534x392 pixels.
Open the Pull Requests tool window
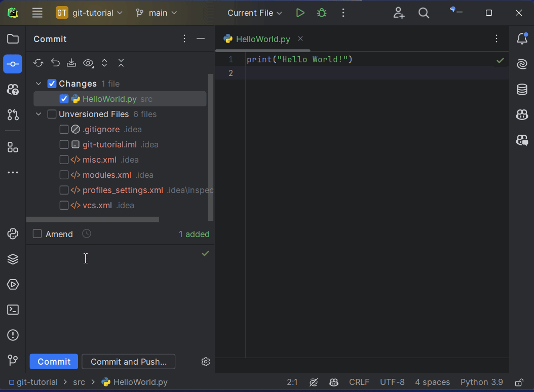tap(13, 115)
